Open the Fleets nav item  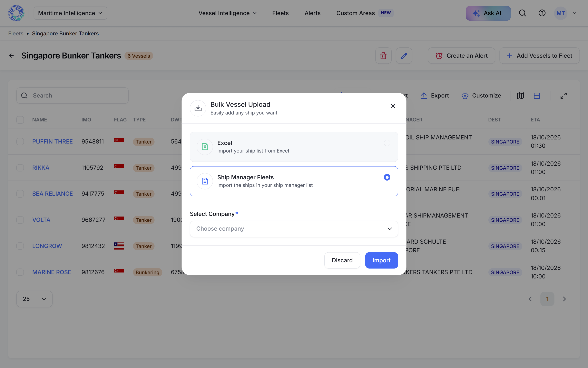click(x=280, y=13)
